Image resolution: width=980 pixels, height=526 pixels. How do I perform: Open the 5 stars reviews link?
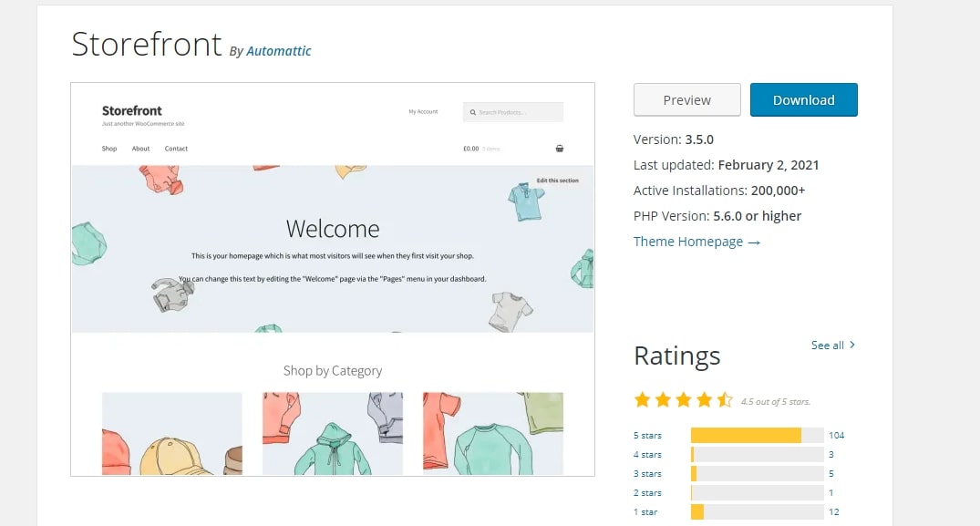point(647,436)
